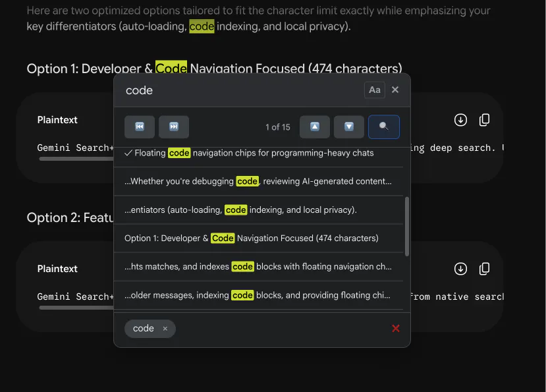The width and height of the screenshot is (546, 392).
Task: Click the Option 2 'Plaintext' label
Action: tap(57, 269)
